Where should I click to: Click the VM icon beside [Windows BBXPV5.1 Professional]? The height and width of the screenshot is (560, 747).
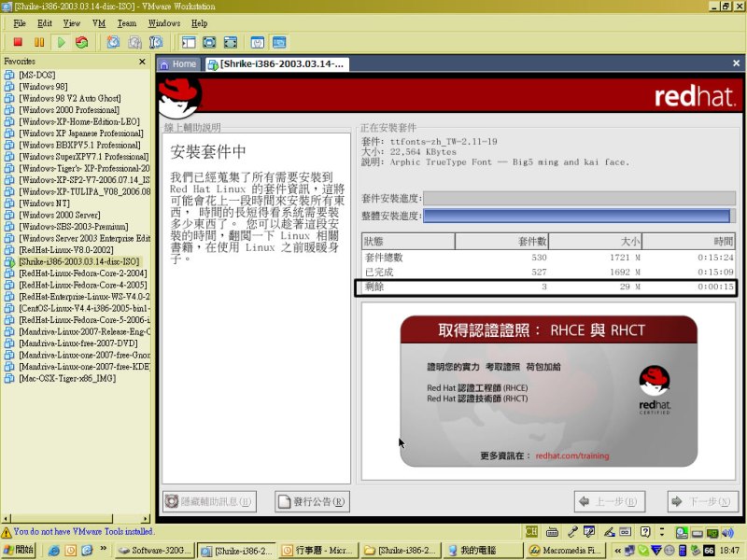click(x=9, y=145)
